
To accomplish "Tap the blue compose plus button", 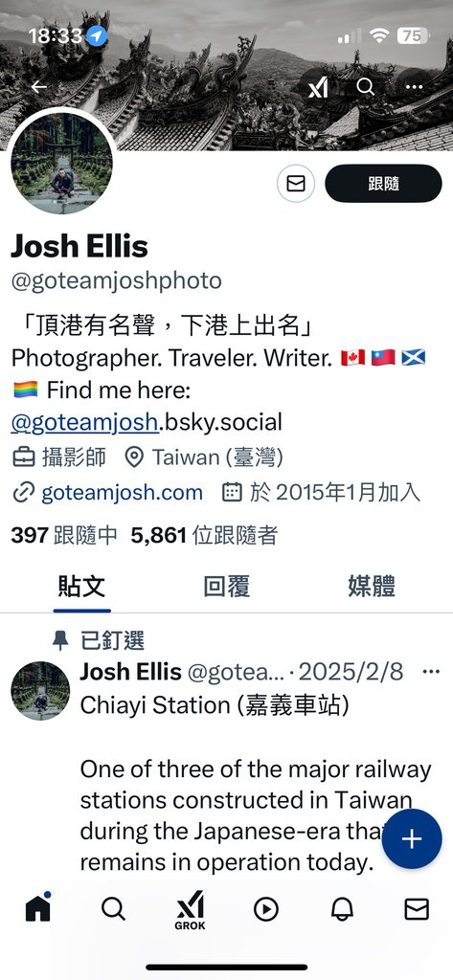I will tap(412, 839).
